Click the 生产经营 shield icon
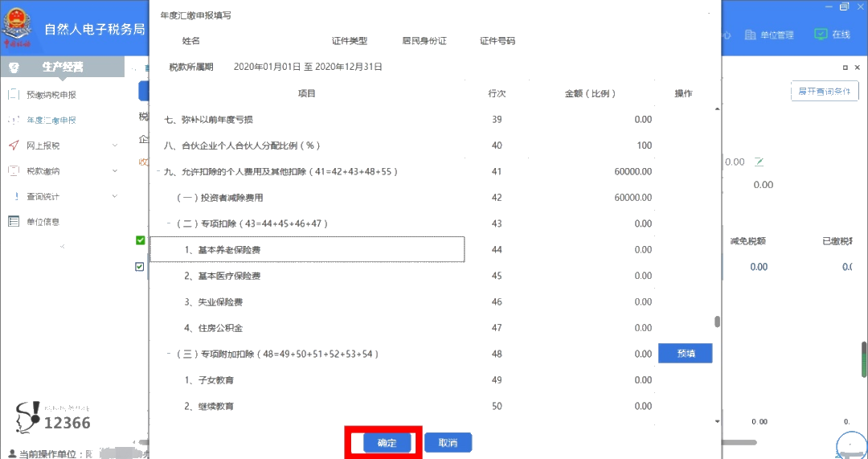 pos(14,68)
